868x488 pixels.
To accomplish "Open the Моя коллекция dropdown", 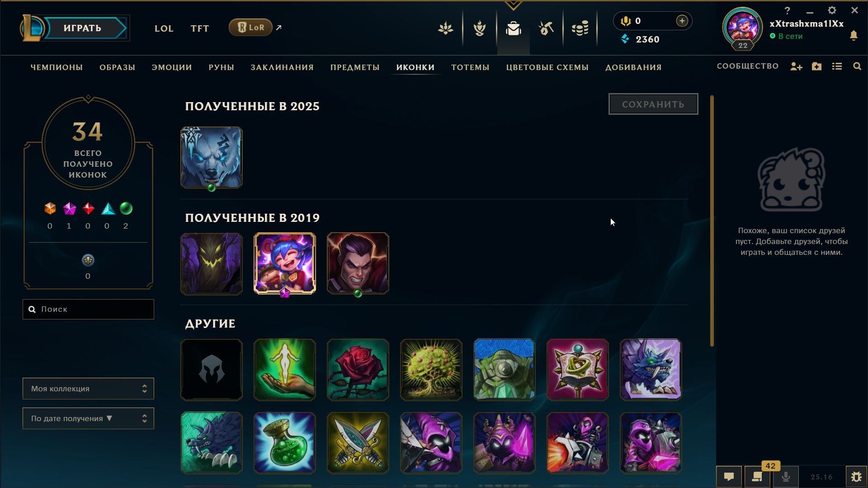I will pyautogui.click(x=88, y=389).
